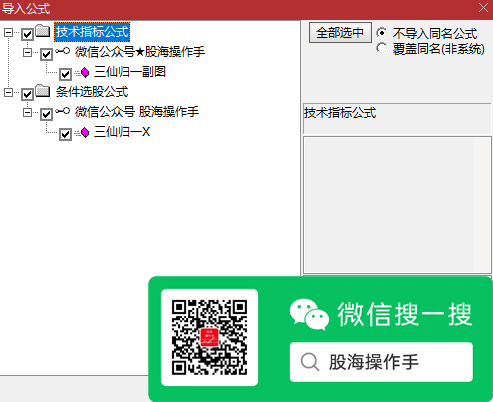This screenshot has width=493, height=402.
Task: Click the 条件选股公式 folder icon
Action: click(43, 91)
